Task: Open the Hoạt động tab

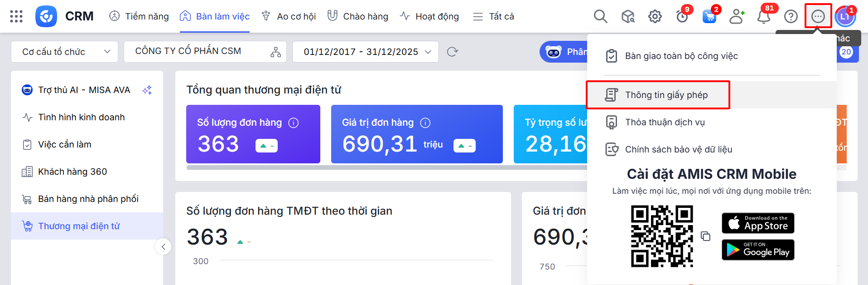Action: (x=429, y=16)
